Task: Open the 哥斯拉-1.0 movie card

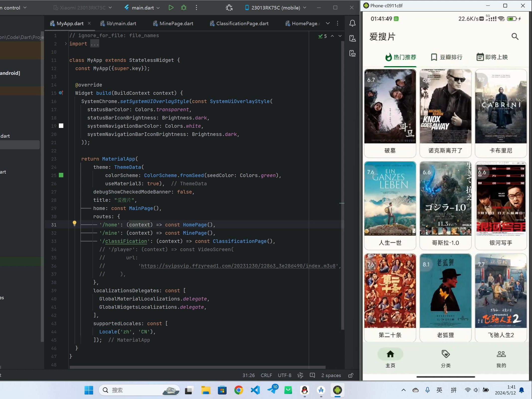Action: [x=445, y=205]
